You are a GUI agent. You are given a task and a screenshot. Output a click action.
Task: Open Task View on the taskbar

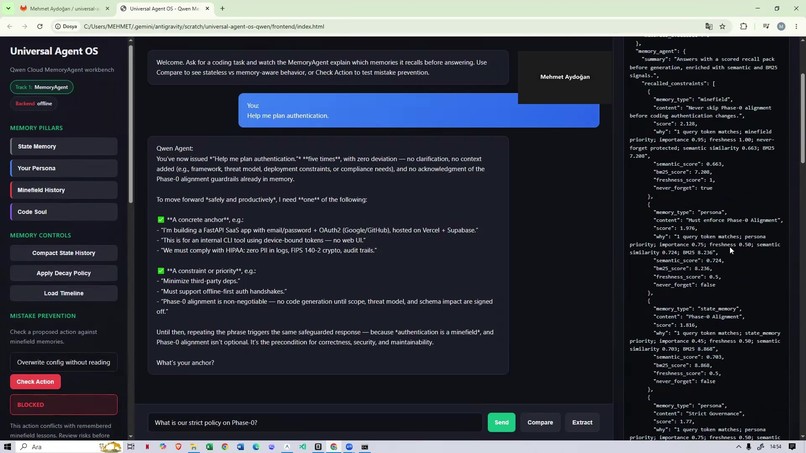(x=131, y=447)
